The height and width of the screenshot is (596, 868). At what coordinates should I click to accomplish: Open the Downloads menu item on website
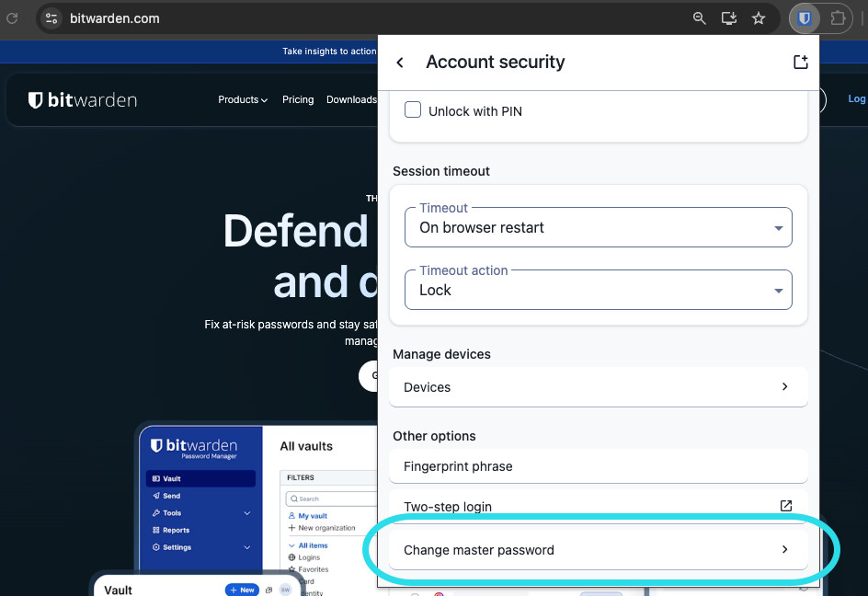tap(351, 99)
